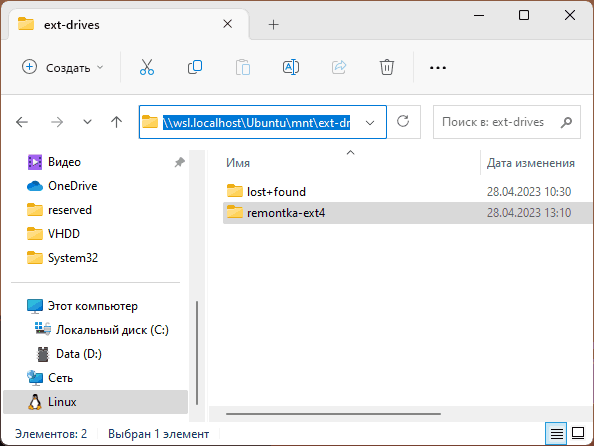
Task: Click the Элементов: 2 status text
Action: pyautogui.click(x=51, y=434)
